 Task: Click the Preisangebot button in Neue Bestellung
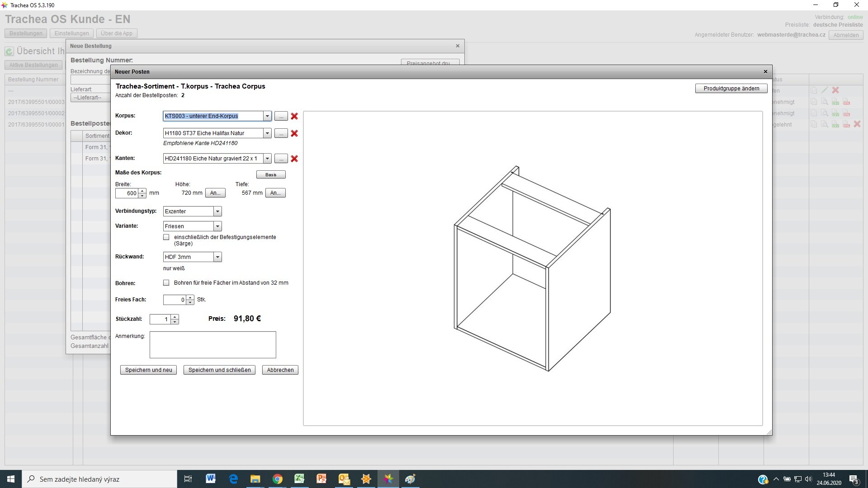(430, 62)
